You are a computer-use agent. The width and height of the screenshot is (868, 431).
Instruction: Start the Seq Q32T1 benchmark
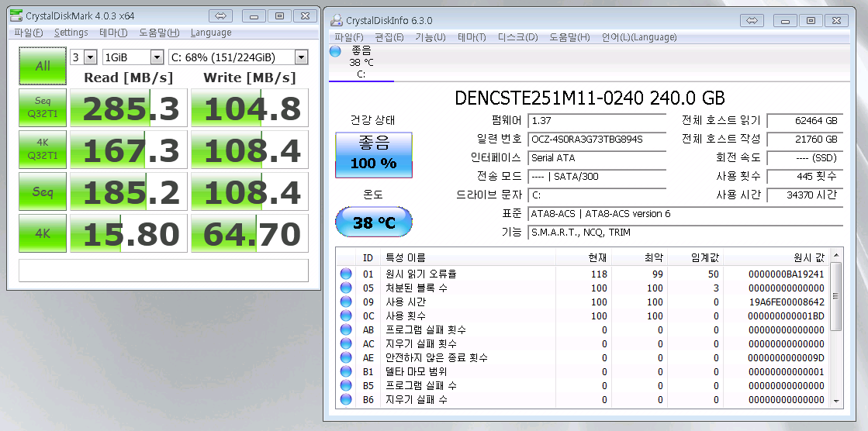[43, 107]
